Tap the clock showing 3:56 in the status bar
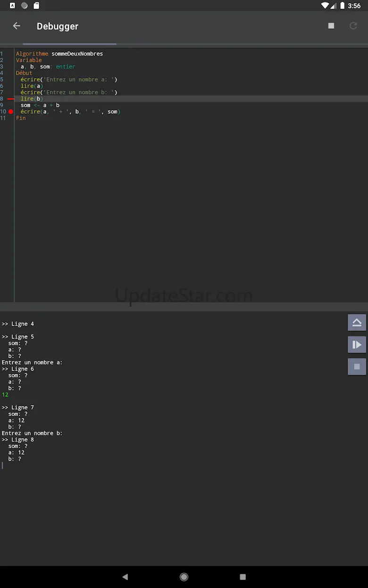368x588 pixels. (x=354, y=6)
